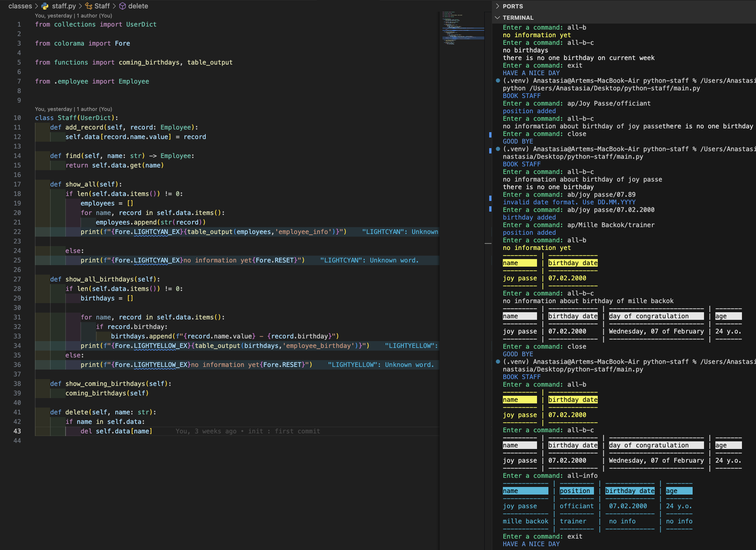Click line number 10 in gutter
Screen dimensions: 756x550
coord(17,118)
